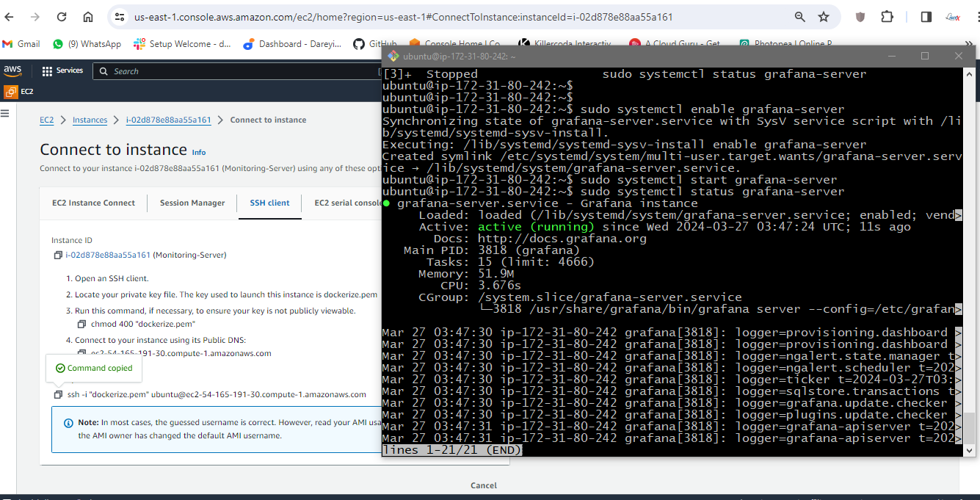Copy the chmod 400 command
The image size is (980, 500).
coord(82,324)
